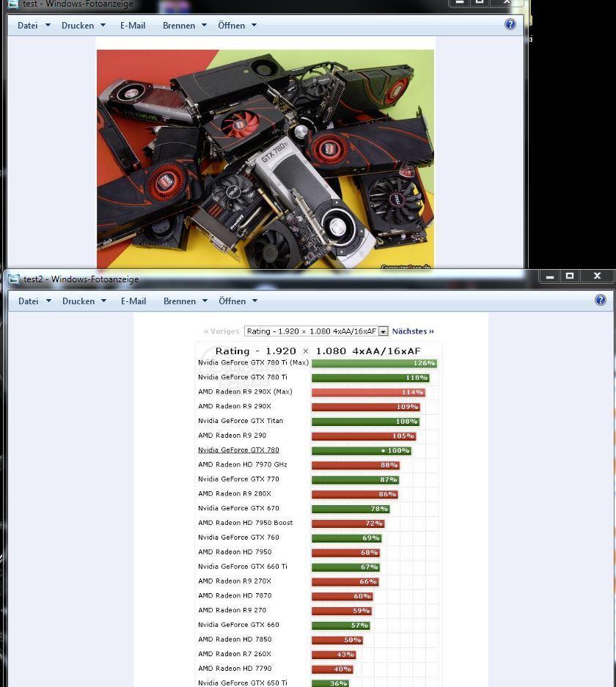616x687 pixels.
Task: Select Nvidia GeForce GTX 780 Ti (Max) label
Action: [x=253, y=363]
